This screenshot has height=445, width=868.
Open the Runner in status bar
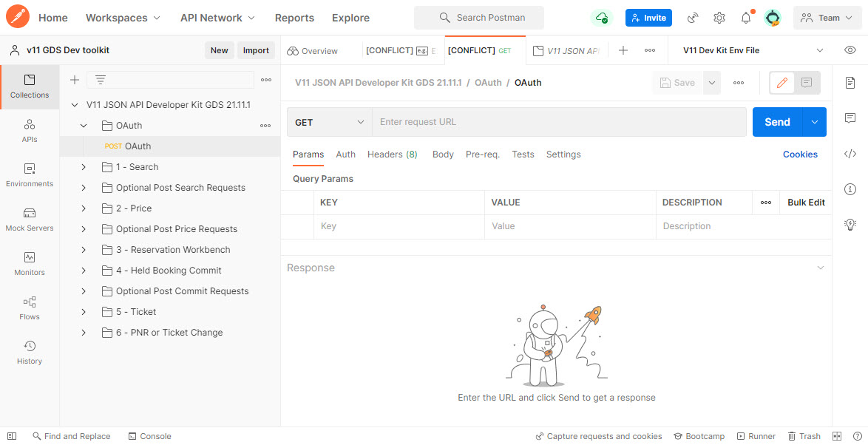pyautogui.click(x=756, y=436)
